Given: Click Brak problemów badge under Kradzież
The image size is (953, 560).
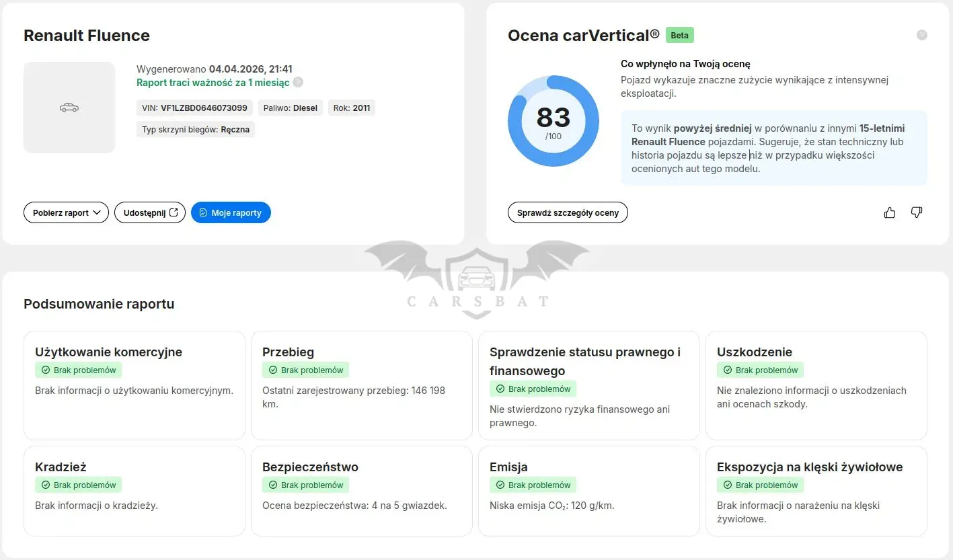Looking at the screenshot, I should coord(79,485).
